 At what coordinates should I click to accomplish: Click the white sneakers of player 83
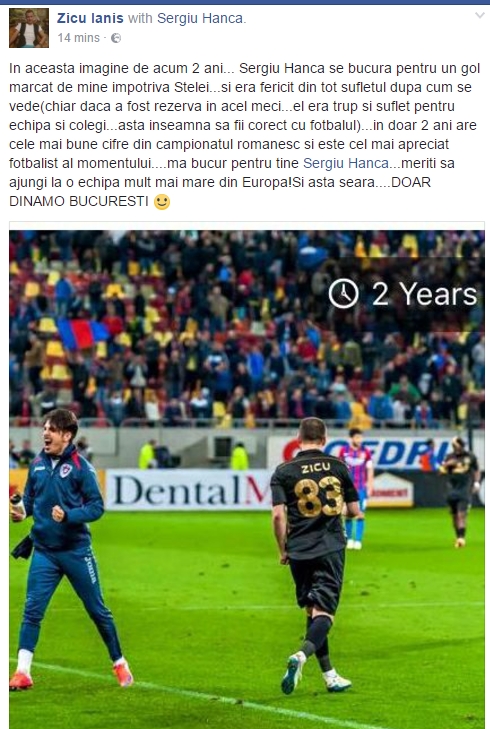pyautogui.click(x=316, y=674)
